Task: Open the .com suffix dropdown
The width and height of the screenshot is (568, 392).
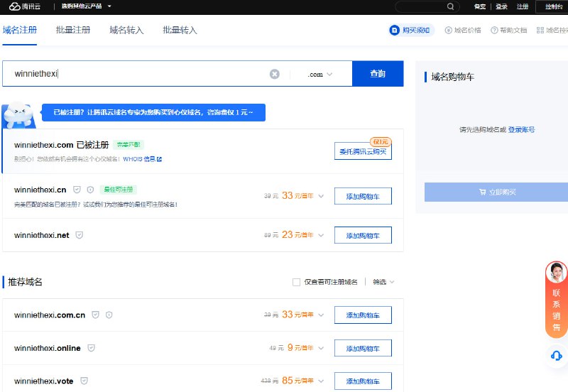Action: [320, 74]
